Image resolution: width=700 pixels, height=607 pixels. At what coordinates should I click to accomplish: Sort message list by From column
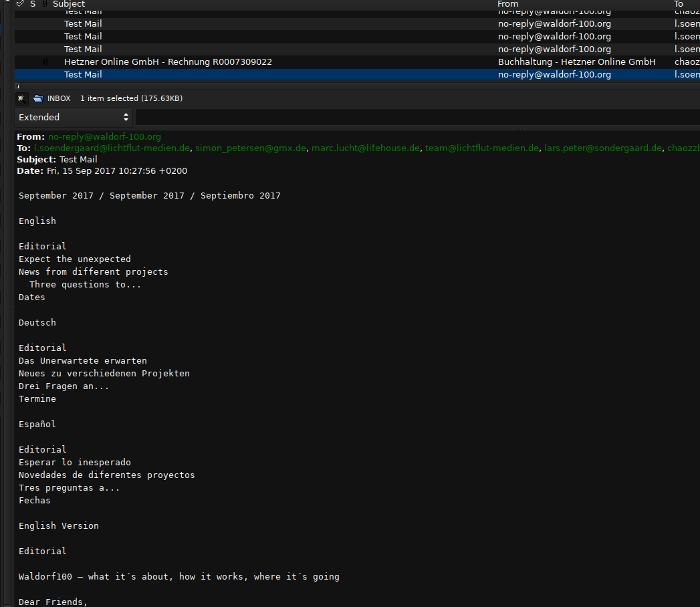[x=508, y=4]
